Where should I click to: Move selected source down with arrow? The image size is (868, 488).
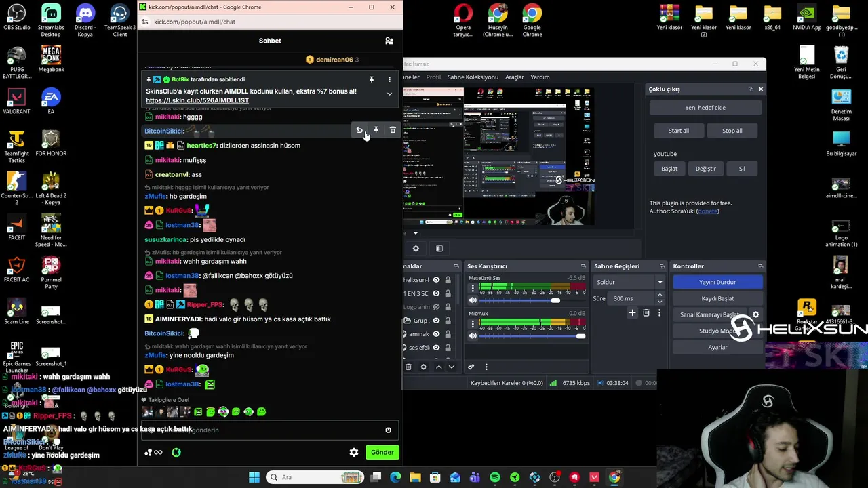pos(451,367)
